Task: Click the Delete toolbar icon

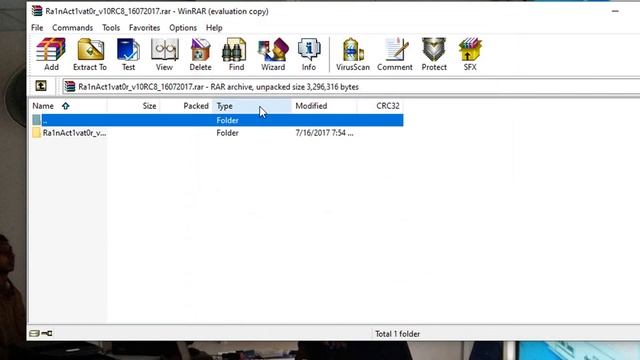Action: (x=200, y=54)
